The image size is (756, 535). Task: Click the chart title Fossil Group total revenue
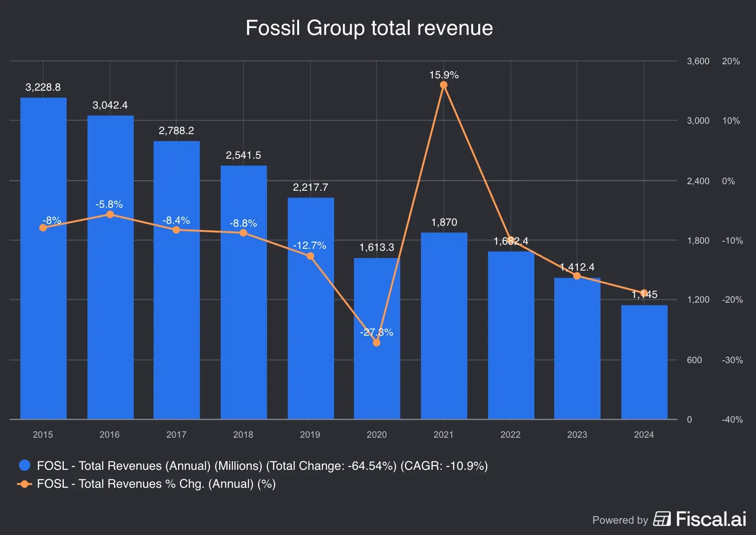(369, 28)
